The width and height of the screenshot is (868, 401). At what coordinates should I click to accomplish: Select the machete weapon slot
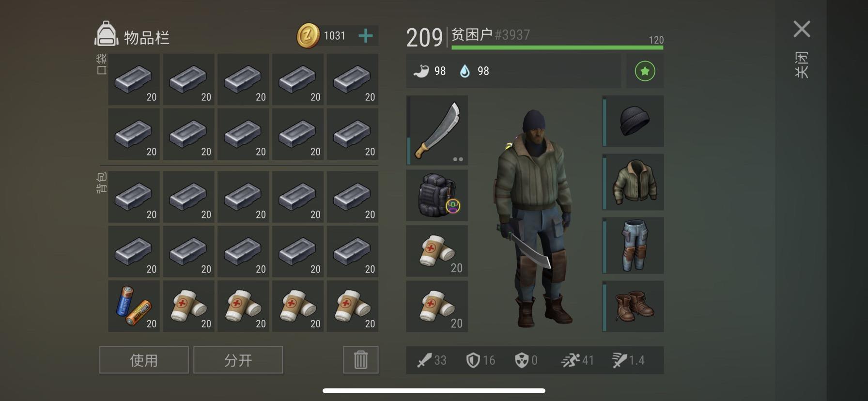click(x=437, y=130)
